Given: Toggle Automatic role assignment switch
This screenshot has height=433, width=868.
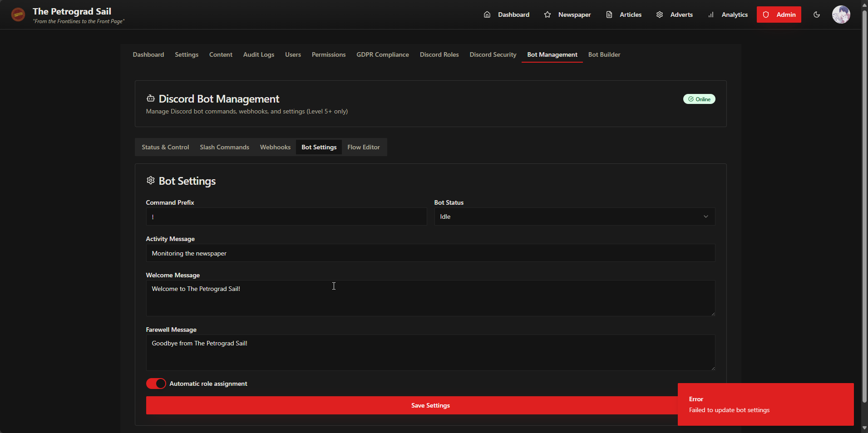Looking at the screenshot, I should coord(156,384).
